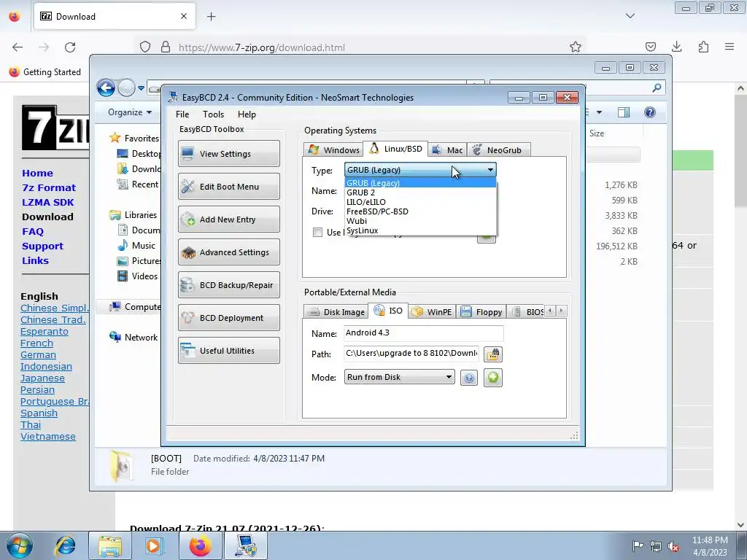Open Advanced Settings section
The height and width of the screenshot is (560, 747).
[228, 252]
